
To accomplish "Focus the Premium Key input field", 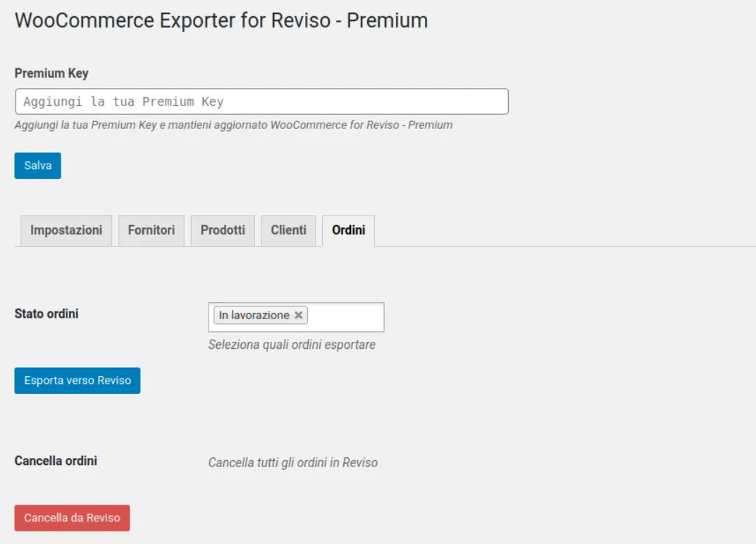I will pos(261,101).
